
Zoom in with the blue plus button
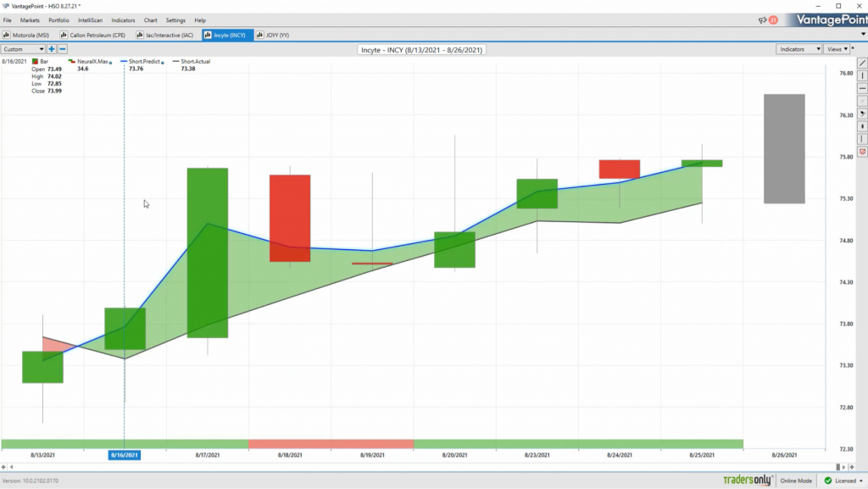click(52, 49)
